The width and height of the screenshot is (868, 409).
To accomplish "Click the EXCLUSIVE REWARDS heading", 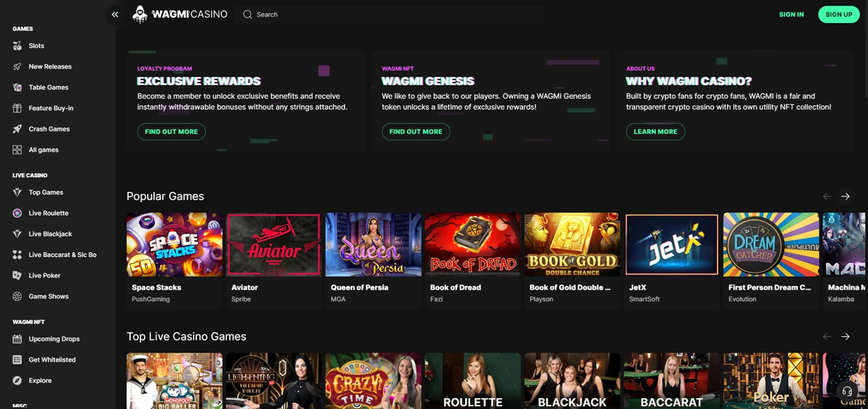I will coord(199,81).
